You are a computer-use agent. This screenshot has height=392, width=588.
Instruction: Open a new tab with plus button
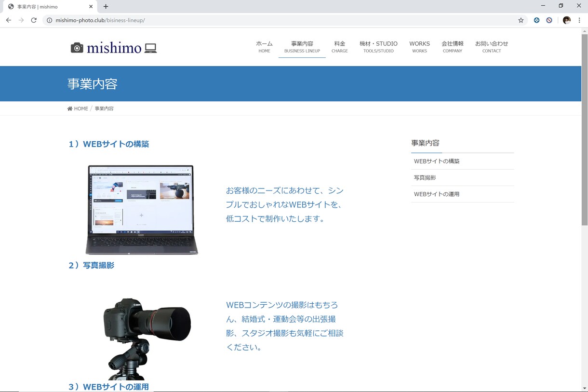click(x=106, y=6)
